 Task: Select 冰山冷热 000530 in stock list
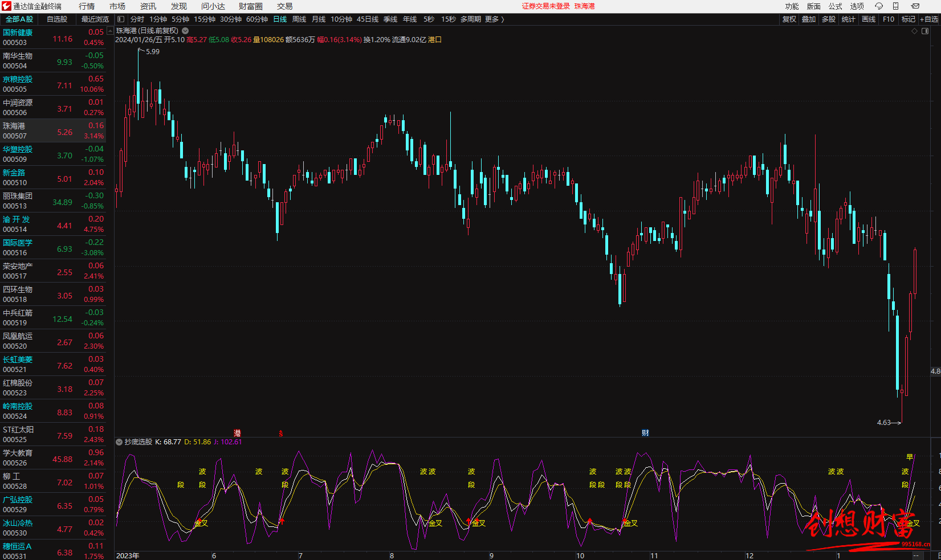53,528
